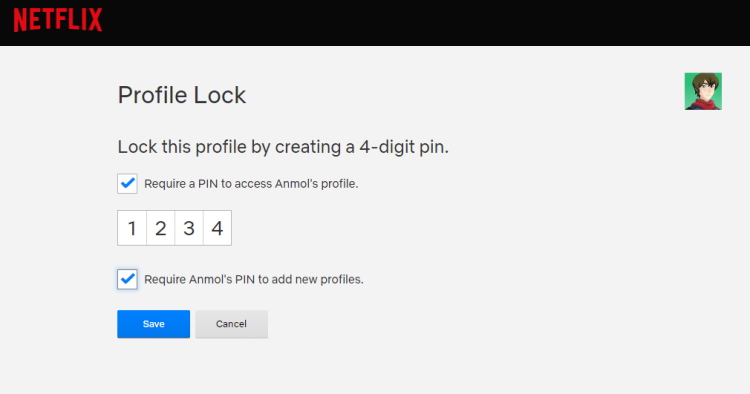Click the word Save on the blue button
This screenshot has width=750, height=394.
click(x=154, y=324)
